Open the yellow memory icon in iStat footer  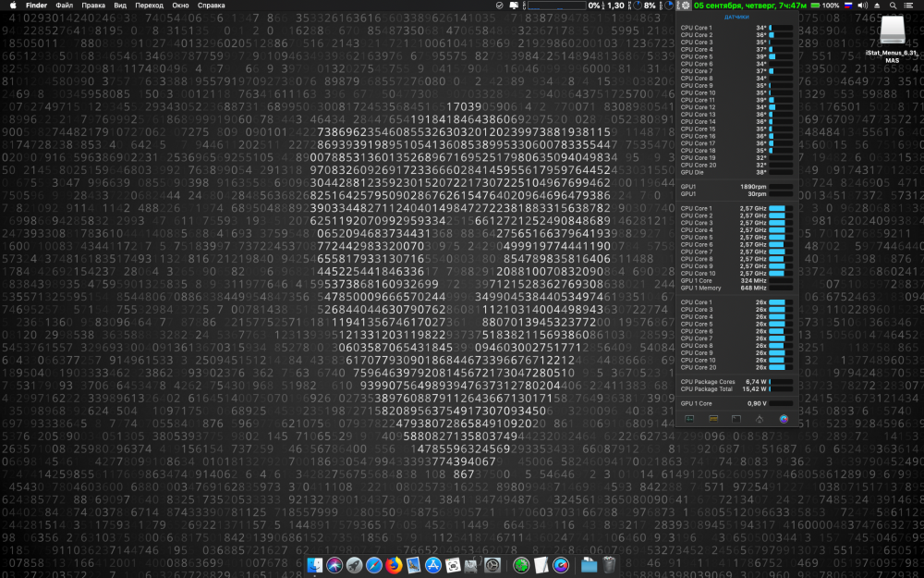coord(713,419)
